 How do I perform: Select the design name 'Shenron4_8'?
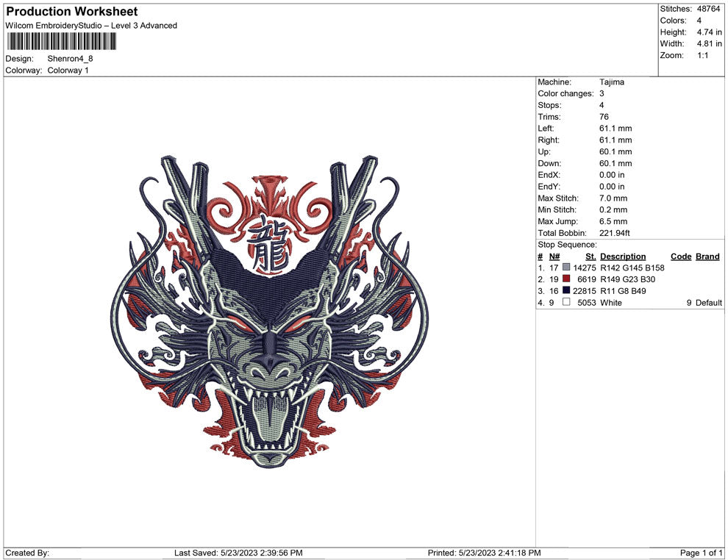70,59
